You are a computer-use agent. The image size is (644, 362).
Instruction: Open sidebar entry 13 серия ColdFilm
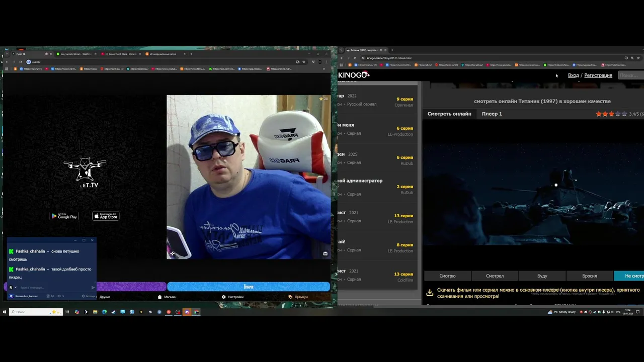pyautogui.click(x=377, y=275)
